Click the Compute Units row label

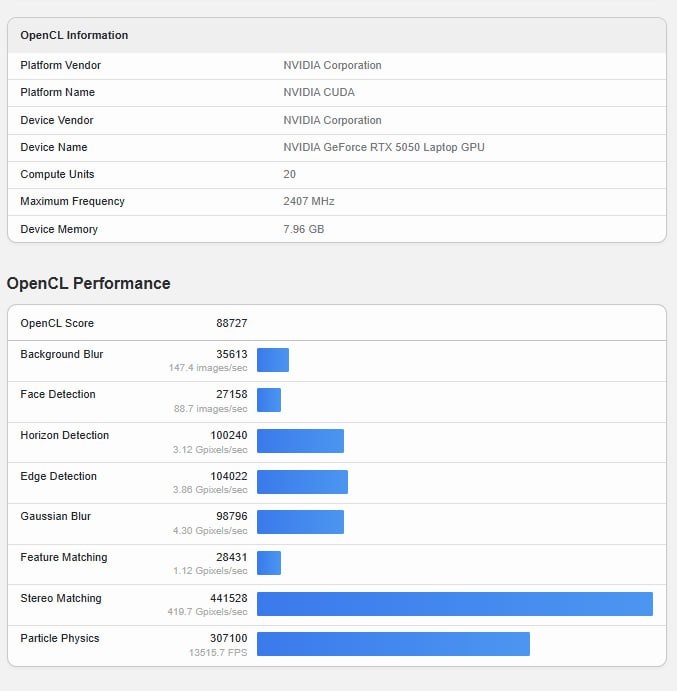(57, 174)
